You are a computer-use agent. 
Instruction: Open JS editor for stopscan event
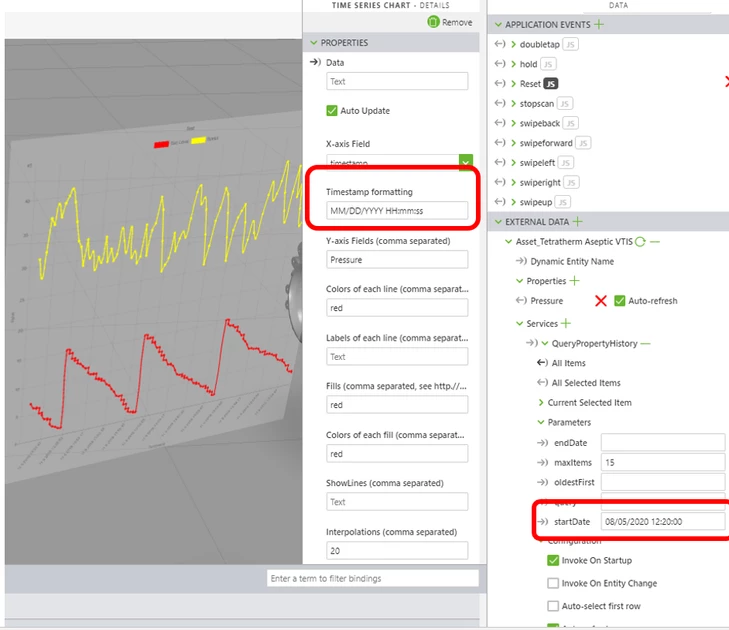click(565, 103)
